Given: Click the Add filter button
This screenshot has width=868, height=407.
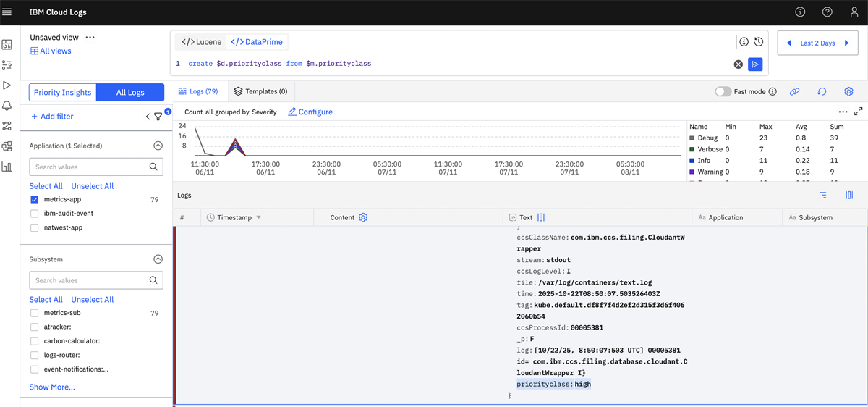Looking at the screenshot, I should coord(51,117).
